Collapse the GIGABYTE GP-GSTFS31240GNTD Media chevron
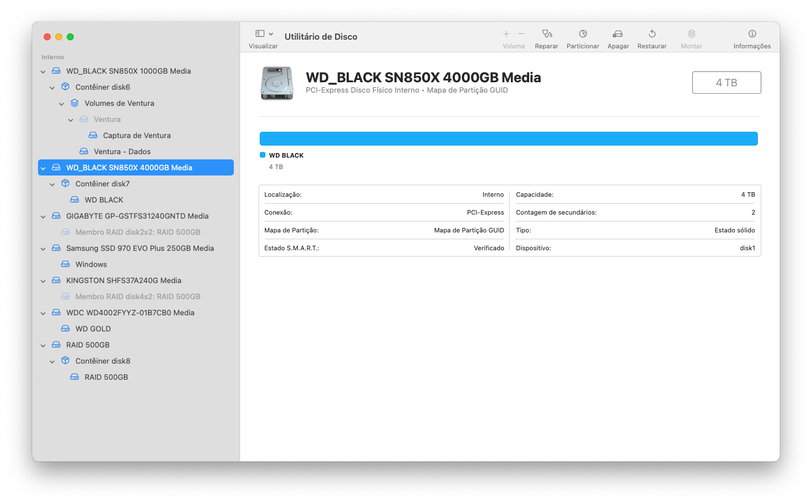This screenshot has width=812, height=504. click(43, 216)
